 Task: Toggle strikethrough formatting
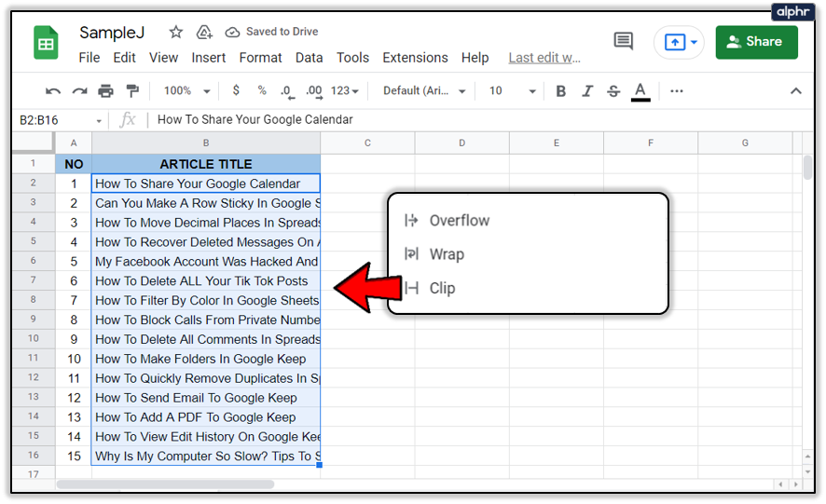tap(613, 91)
